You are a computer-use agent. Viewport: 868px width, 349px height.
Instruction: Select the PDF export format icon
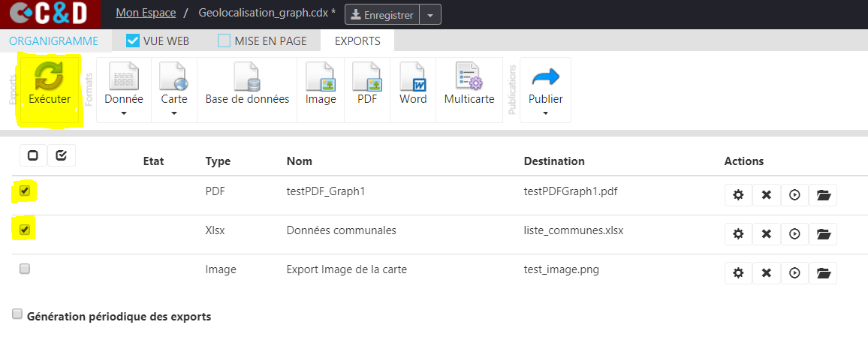[367, 77]
